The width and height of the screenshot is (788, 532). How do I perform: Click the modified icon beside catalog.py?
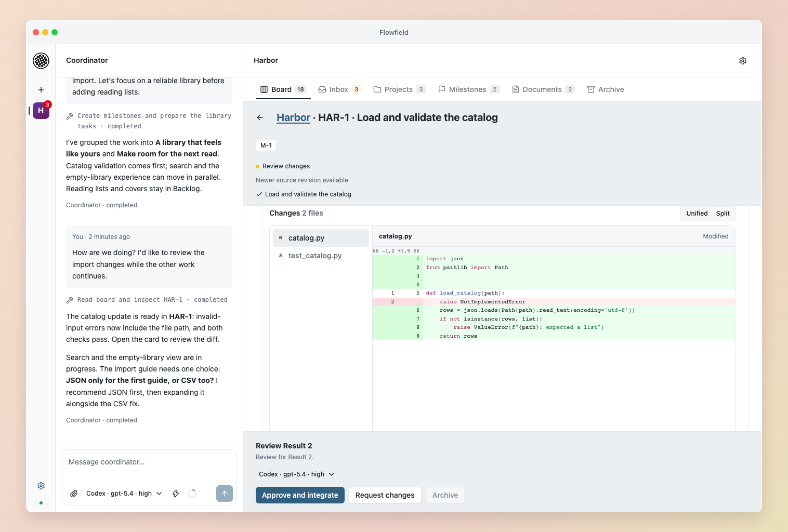(281, 238)
